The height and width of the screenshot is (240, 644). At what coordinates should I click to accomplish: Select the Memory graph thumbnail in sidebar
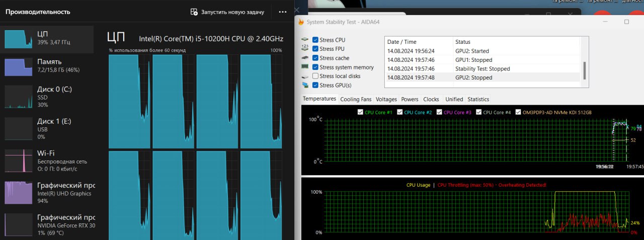click(x=19, y=67)
